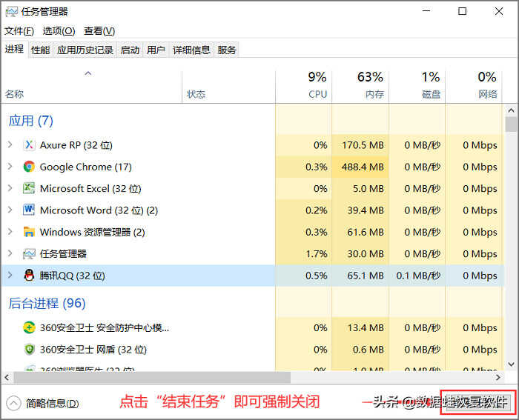
Task: Sort by the 内存 column header
Action: point(360,87)
